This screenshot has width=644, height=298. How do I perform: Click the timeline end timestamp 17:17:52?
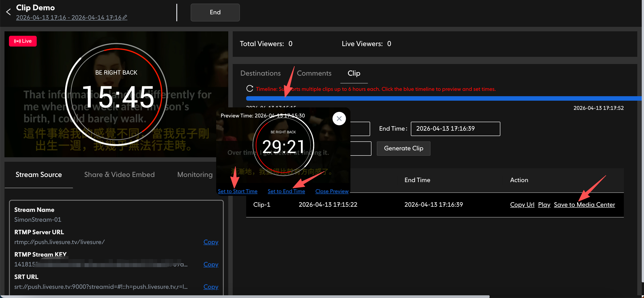598,108
